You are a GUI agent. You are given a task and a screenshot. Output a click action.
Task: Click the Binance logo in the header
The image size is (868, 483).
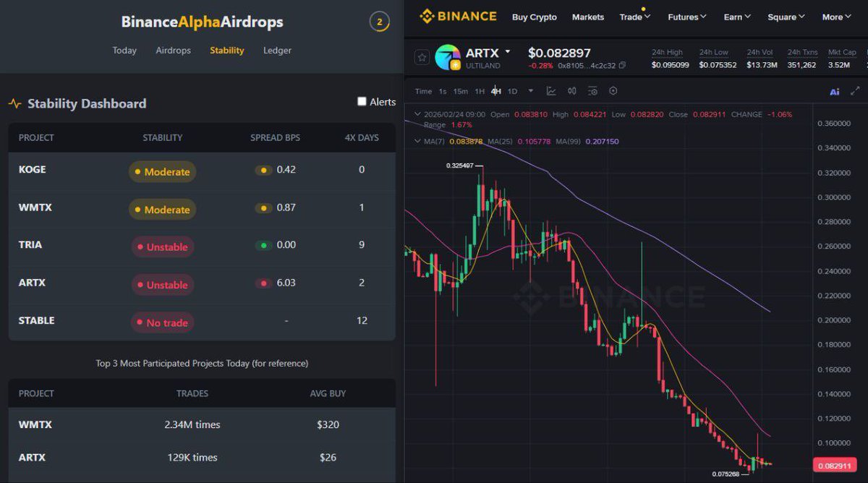[x=458, y=16]
